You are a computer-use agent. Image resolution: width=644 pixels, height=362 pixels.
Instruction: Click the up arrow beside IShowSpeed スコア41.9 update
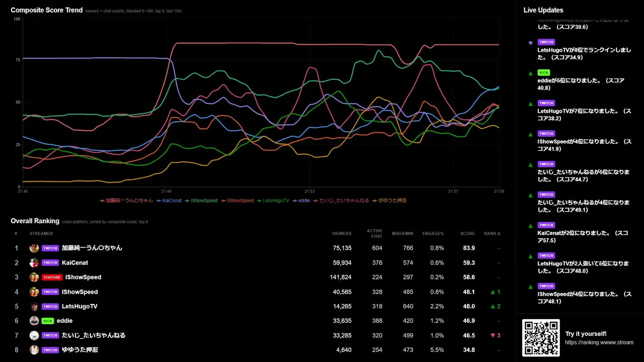tap(530, 134)
